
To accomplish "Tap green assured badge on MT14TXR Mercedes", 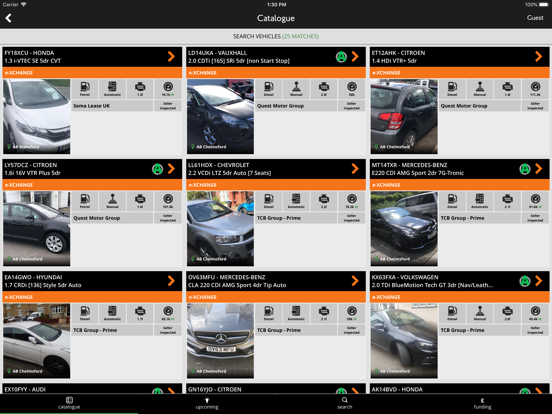I will 525,169.
